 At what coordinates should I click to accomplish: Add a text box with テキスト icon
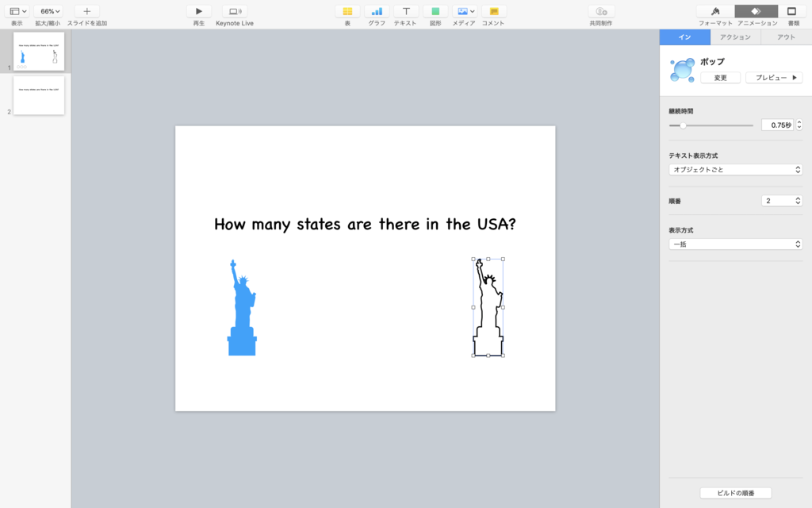pyautogui.click(x=406, y=11)
